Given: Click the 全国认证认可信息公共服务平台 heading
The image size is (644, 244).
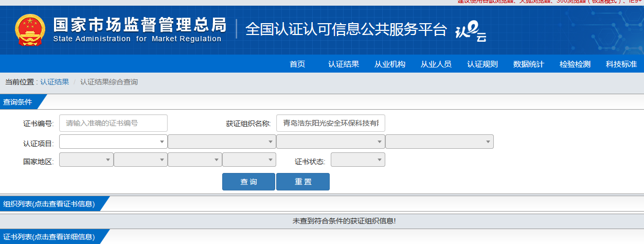Looking at the screenshot, I should click(x=346, y=29).
